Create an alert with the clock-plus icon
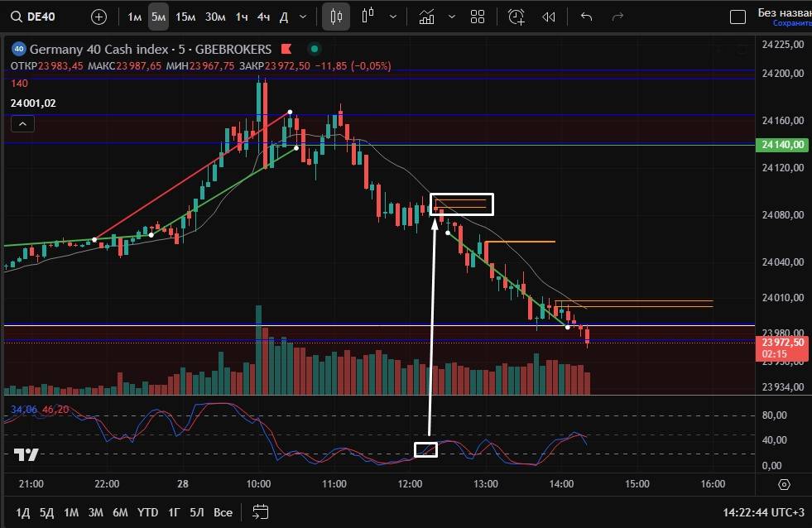The height and width of the screenshot is (528, 812). pyautogui.click(x=517, y=17)
